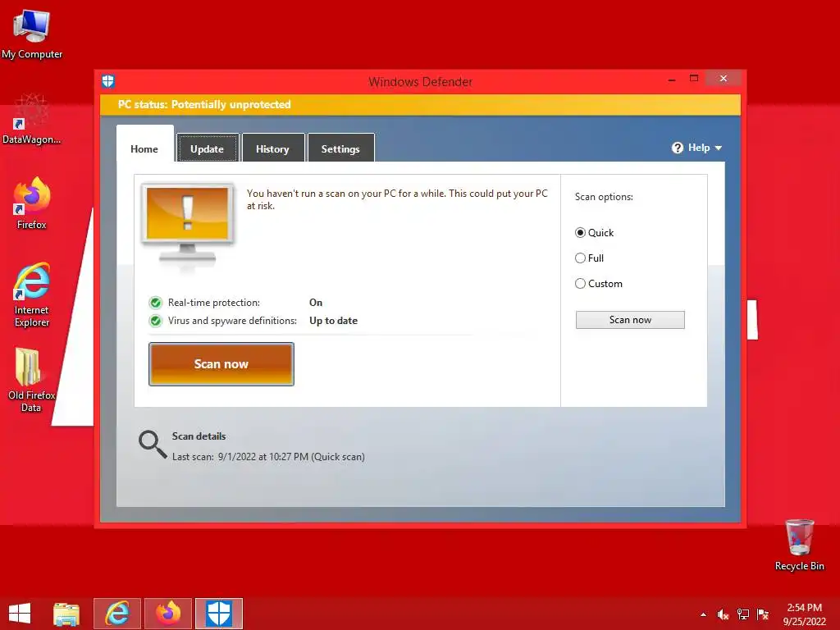Switch to the Update tab
Viewport: 840px width, 630px height.
tap(208, 148)
